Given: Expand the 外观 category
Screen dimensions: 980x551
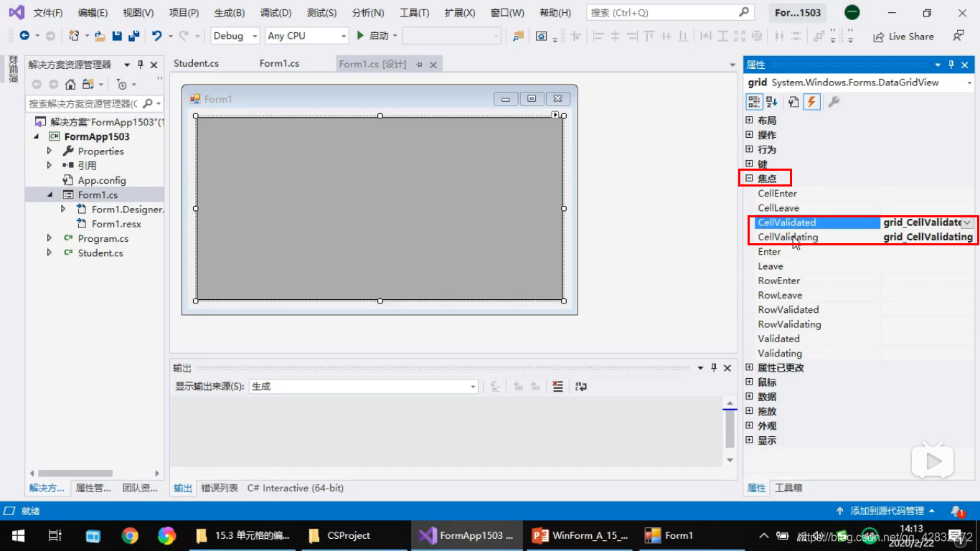Looking at the screenshot, I should click(750, 426).
